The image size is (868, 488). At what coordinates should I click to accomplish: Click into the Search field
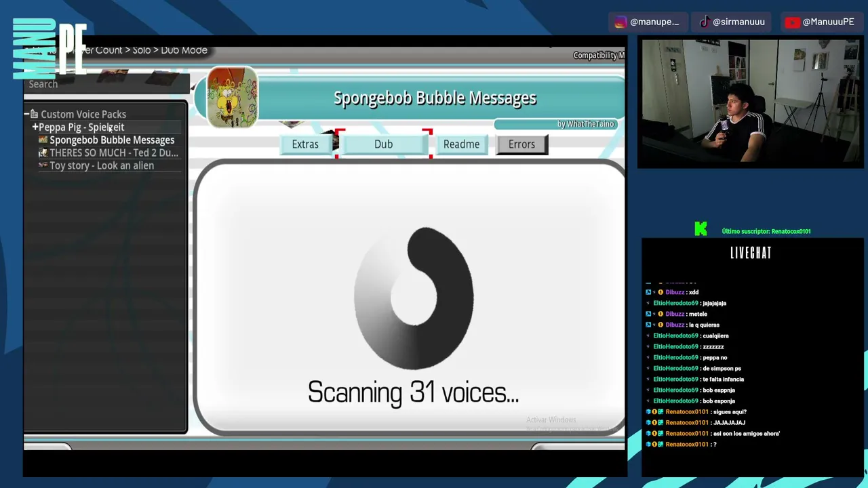[106, 84]
